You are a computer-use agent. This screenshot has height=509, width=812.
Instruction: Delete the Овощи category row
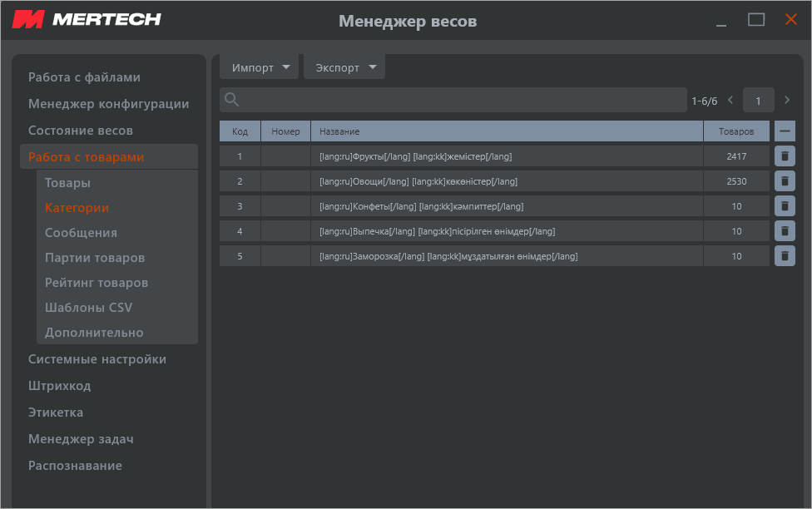coord(785,180)
